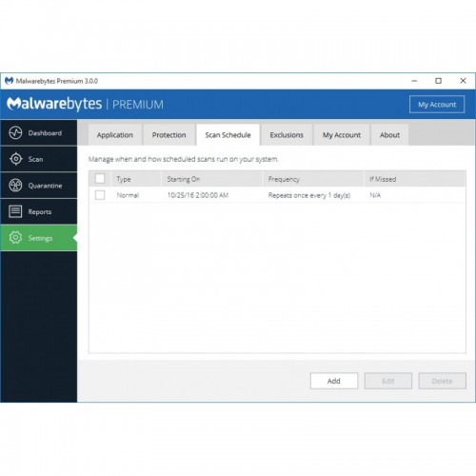Select the Reports label in the sidebar
Viewport: 476px width, 476px height.
pyautogui.click(x=40, y=211)
